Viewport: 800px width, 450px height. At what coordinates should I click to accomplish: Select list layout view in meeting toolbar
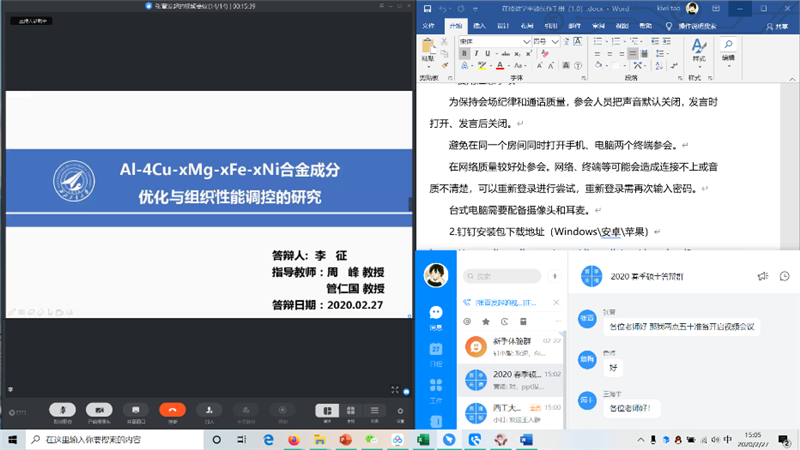pos(374,410)
